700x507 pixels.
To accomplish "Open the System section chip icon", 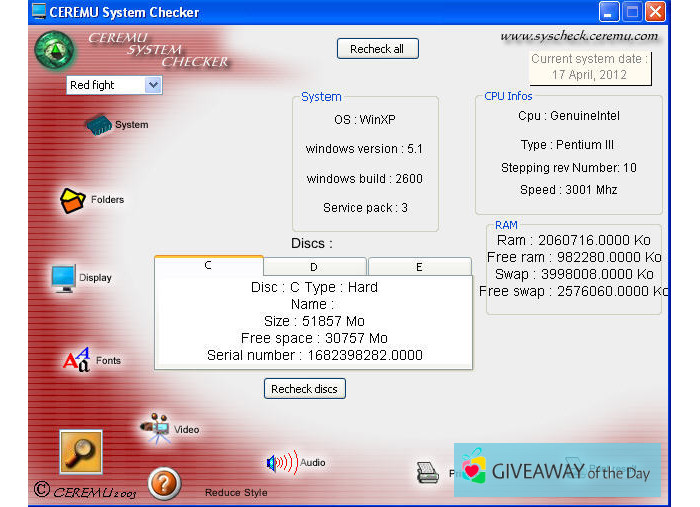I will click(x=97, y=125).
